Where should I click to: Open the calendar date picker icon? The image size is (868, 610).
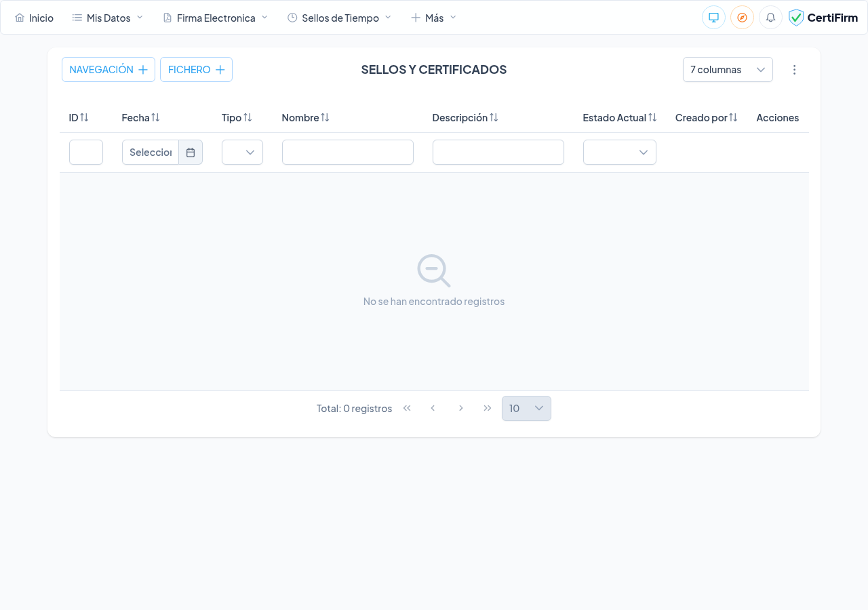pyautogui.click(x=191, y=152)
